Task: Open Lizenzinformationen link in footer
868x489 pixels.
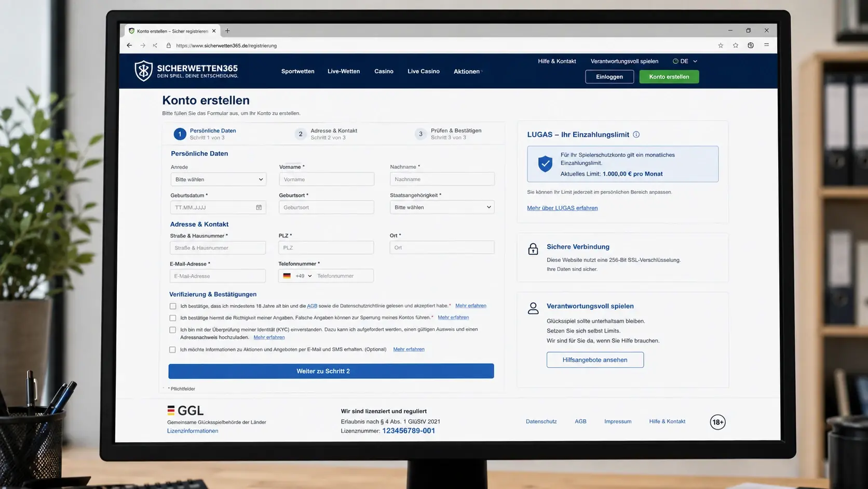Action: [193, 431]
